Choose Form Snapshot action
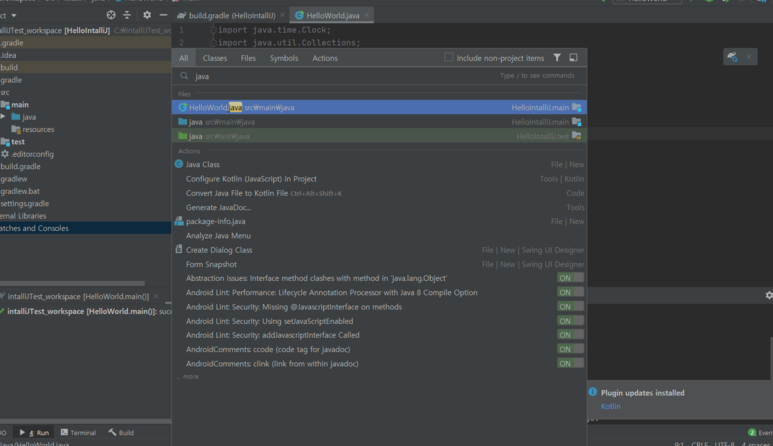The width and height of the screenshot is (773, 446). pyautogui.click(x=379, y=264)
